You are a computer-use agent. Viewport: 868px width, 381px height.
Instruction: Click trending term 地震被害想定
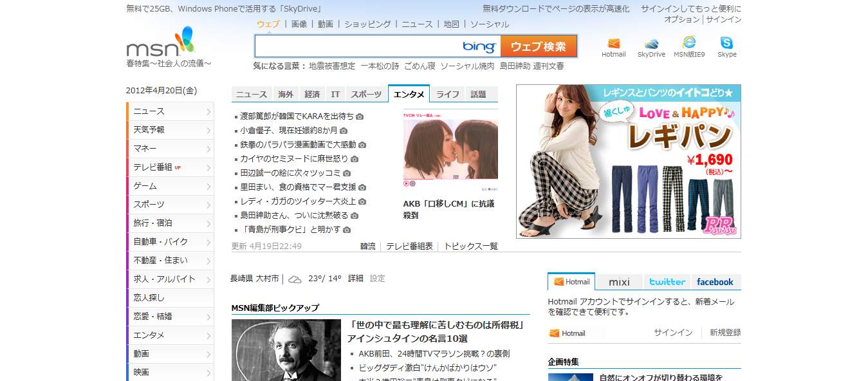point(332,66)
